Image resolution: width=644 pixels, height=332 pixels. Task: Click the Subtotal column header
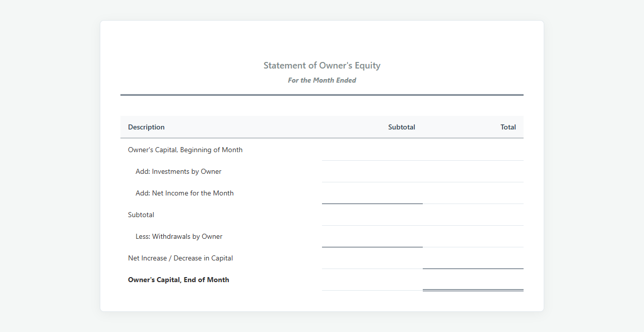pos(402,127)
